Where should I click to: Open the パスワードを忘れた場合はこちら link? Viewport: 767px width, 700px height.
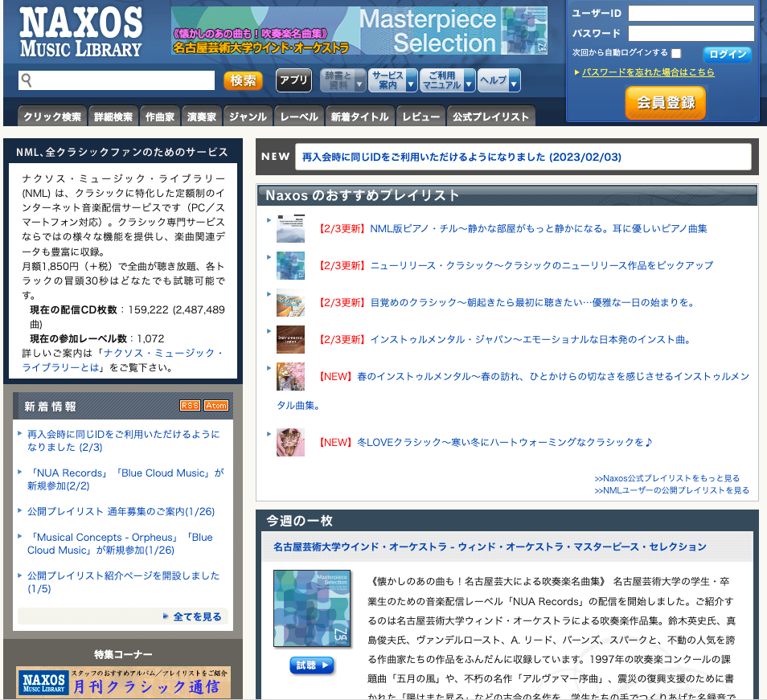point(648,72)
